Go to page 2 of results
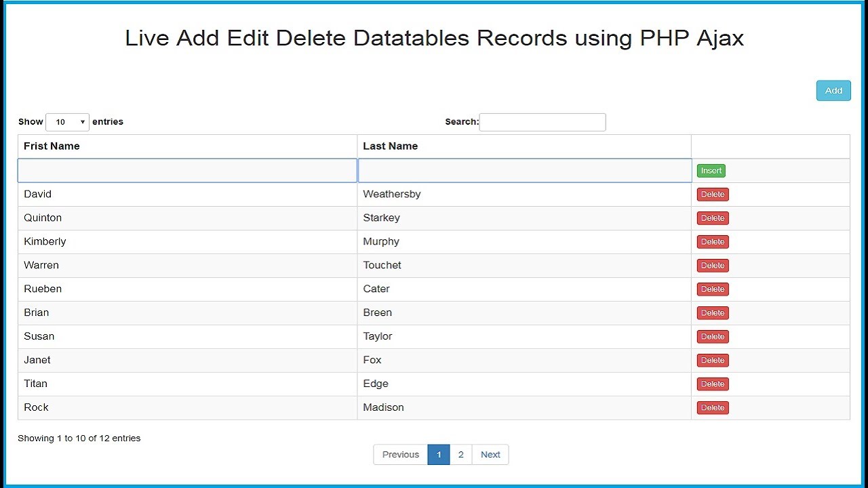Viewport: 868px width, 488px height. (x=460, y=455)
